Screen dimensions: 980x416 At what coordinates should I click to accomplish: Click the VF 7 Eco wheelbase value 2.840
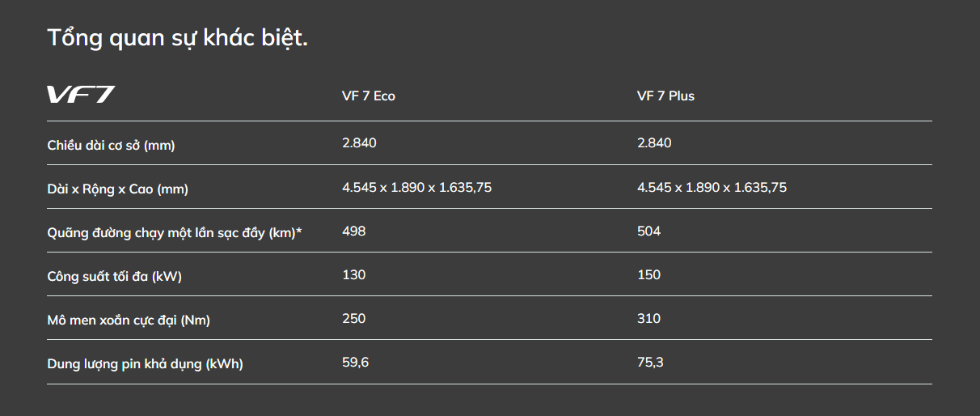pos(359,143)
